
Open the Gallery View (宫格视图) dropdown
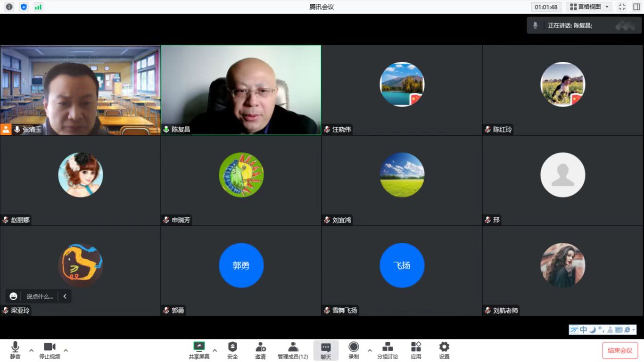pyautogui.click(x=589, y=7)
